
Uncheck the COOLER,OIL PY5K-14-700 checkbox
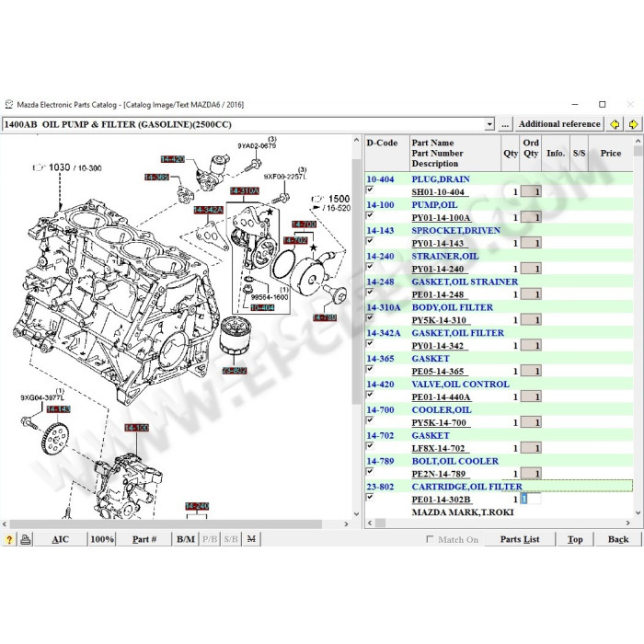(370, 420)
